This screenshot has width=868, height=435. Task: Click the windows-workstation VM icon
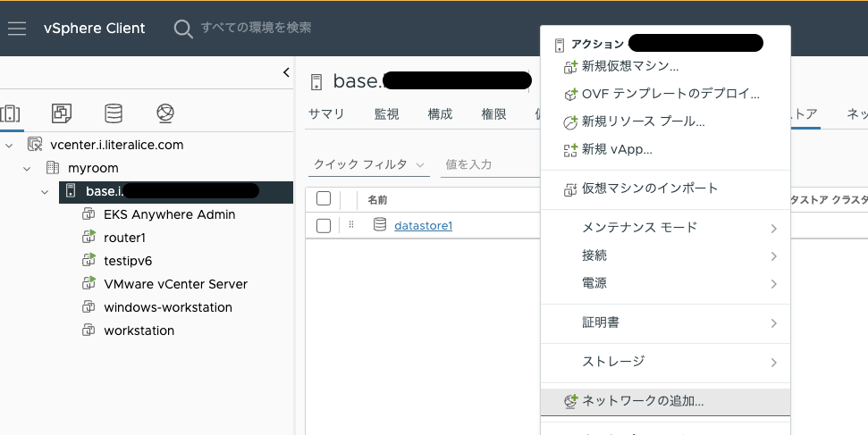[x=88, y=306]
